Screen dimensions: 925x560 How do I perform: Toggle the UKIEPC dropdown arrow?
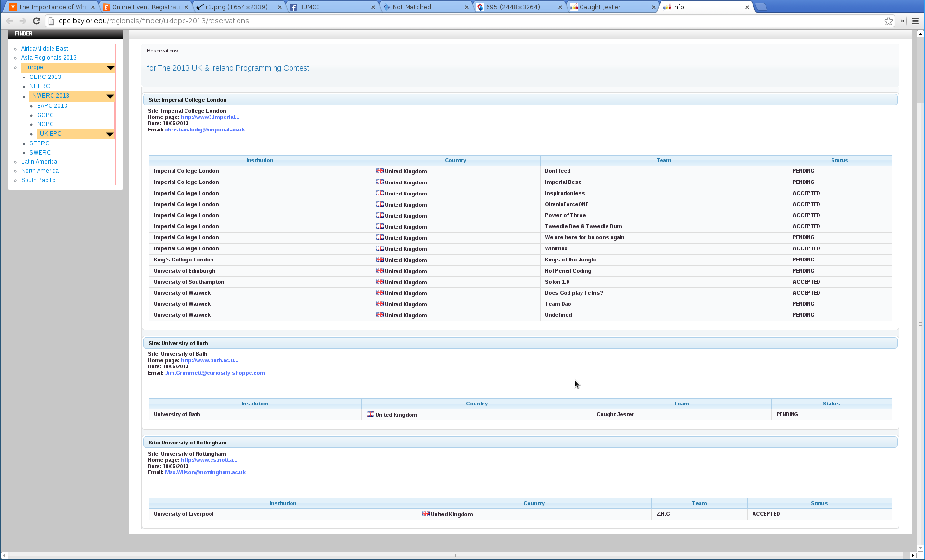click(109, 134)
